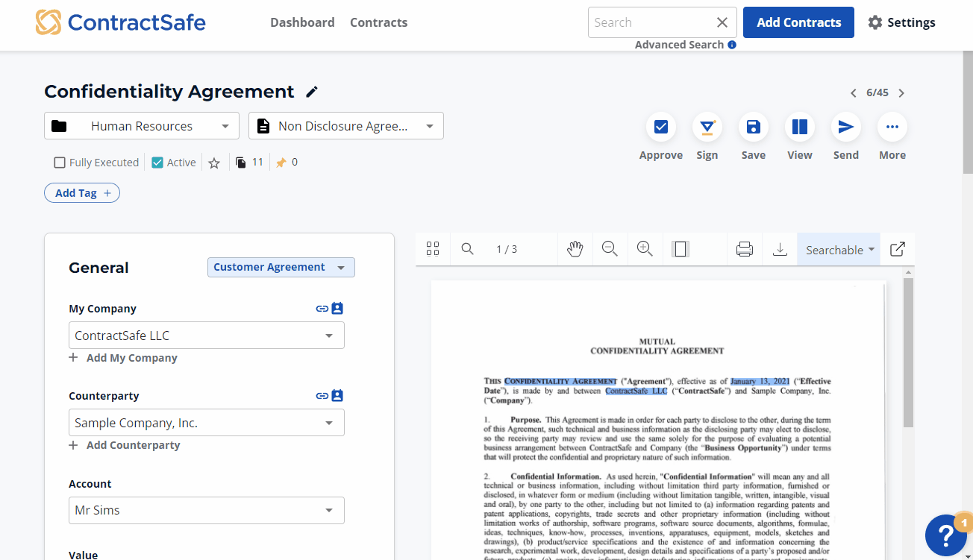Image resolution: width=973 pixels, height=560 pixels.
Task: Open the page thumbnails grid view
Action: [x=433, y=248]
